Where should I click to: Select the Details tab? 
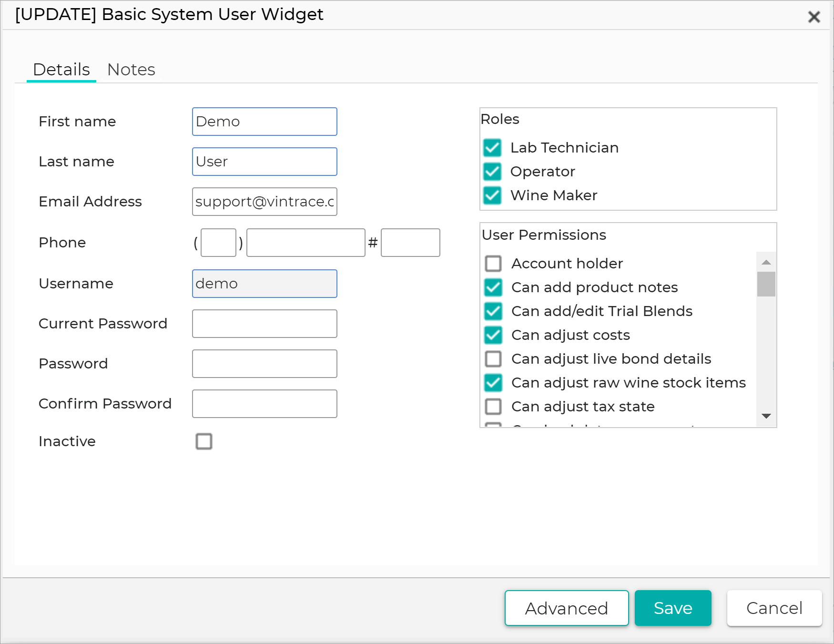[x=61, y=70]
